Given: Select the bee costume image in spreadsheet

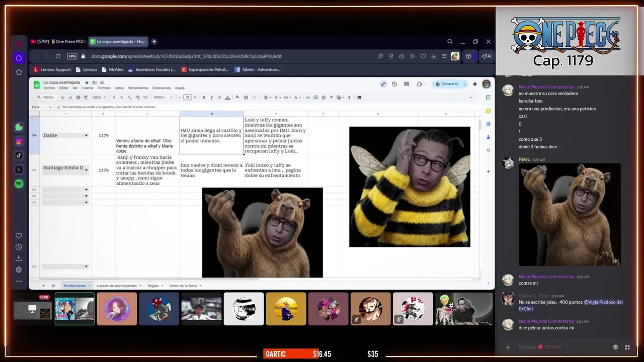Looking at the screenshot, I should coord(410,187).
